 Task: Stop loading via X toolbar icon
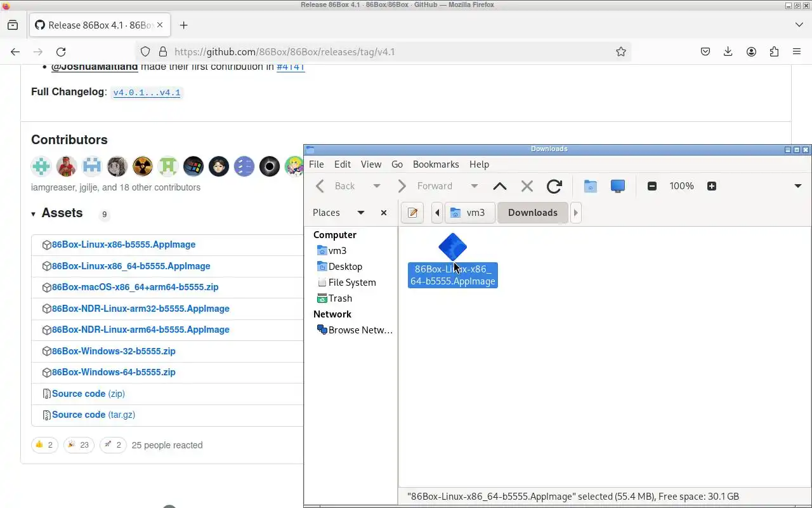(527, 186)
